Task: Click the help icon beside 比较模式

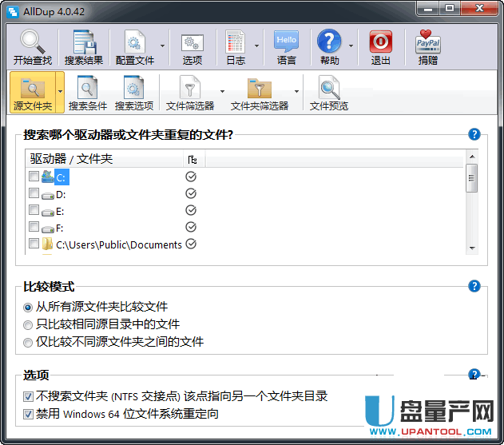Action: [474, 286]
